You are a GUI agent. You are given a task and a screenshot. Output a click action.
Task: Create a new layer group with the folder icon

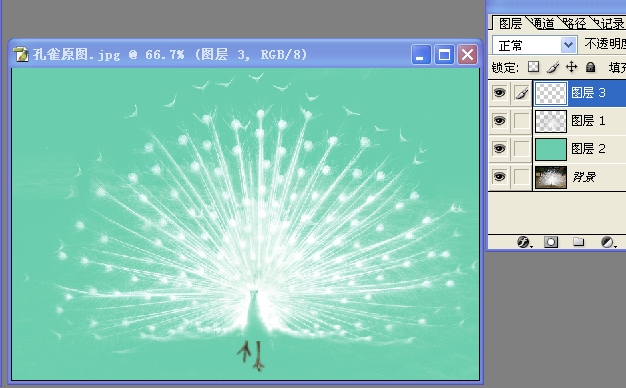tap(578, 242)
